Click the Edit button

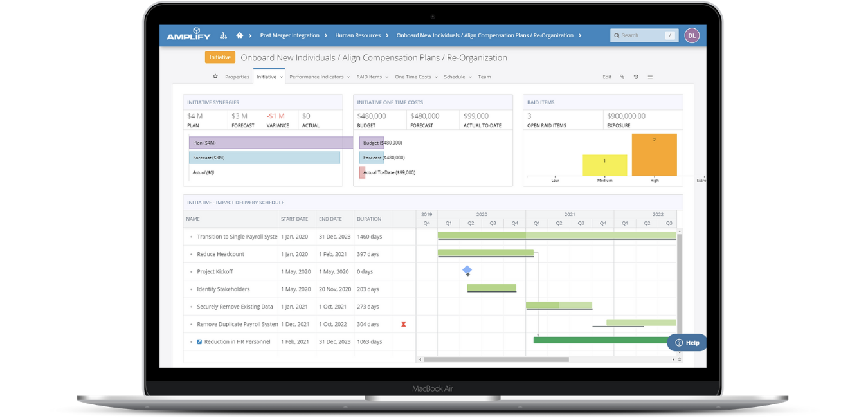click(607, 77)
